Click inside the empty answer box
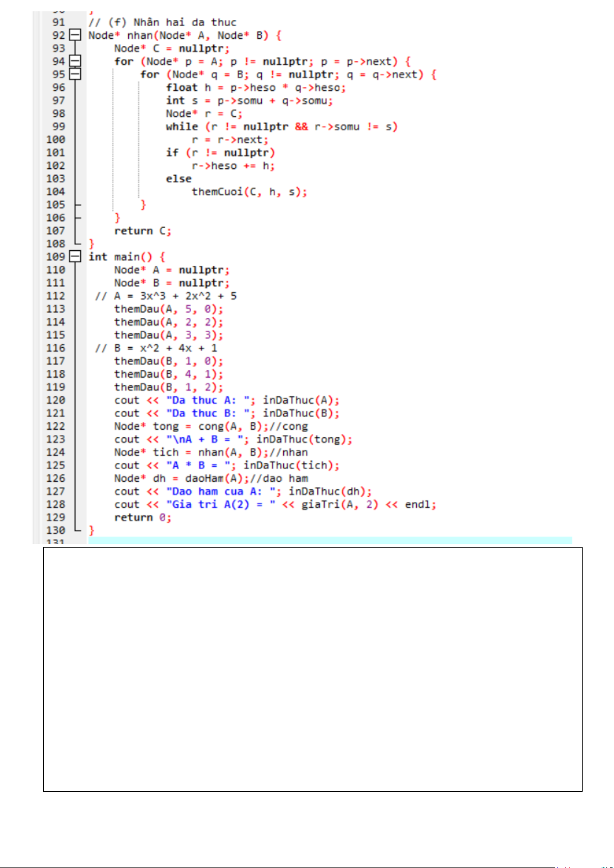 tap(312, 669)
